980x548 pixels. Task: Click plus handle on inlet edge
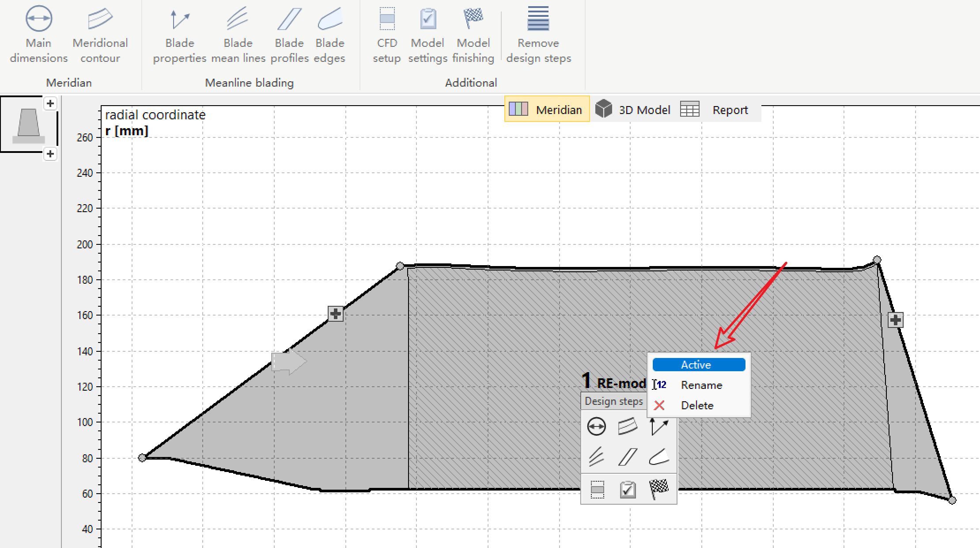point(336,314)
